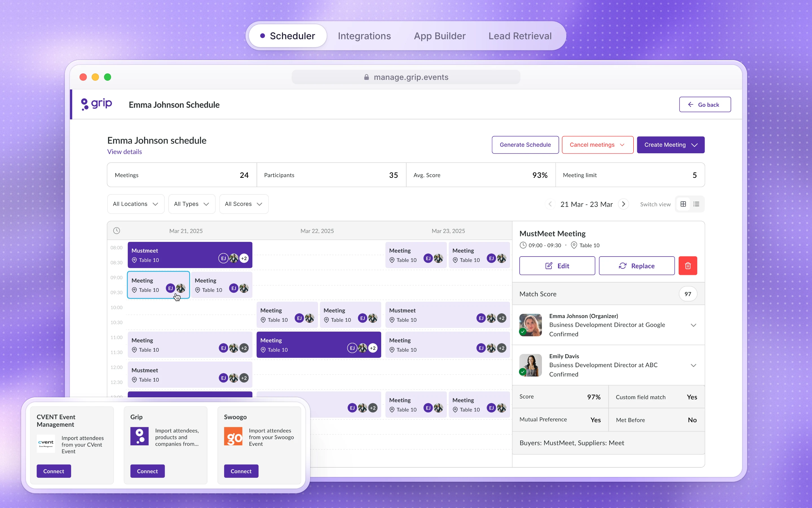
Task: Go to previous date range arrow
Action: pyautogui.click(x=550, y=204)
